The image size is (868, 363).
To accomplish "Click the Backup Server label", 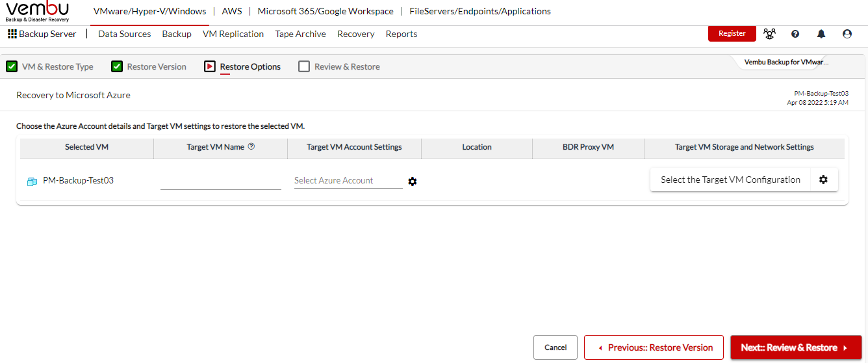I will point(47,34).
